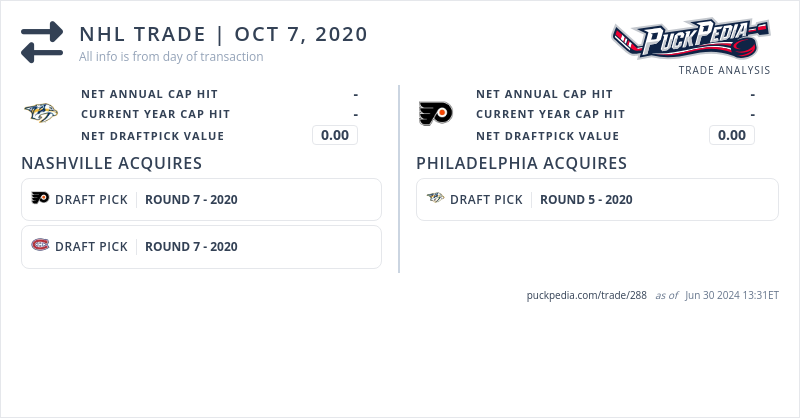Click Philadelphia's Current Year Cap Hit label
Image resolution: width=800 pixels, height=418 pixels.
pyautogui.click(x=550, y=114)
